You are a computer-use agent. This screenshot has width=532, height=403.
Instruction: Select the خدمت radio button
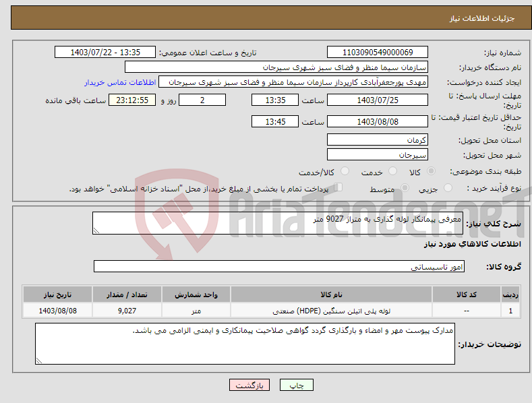(x=392, y=171)
